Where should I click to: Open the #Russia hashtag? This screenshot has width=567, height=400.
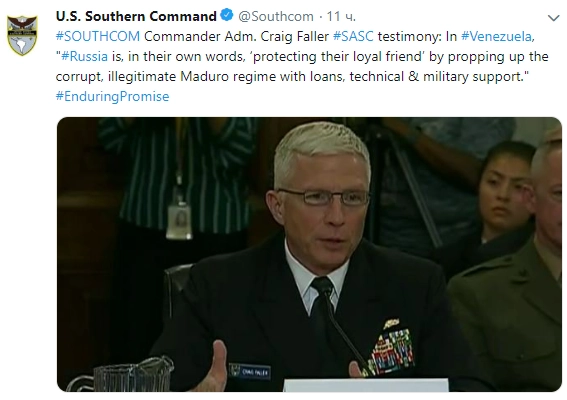[85, 56]
